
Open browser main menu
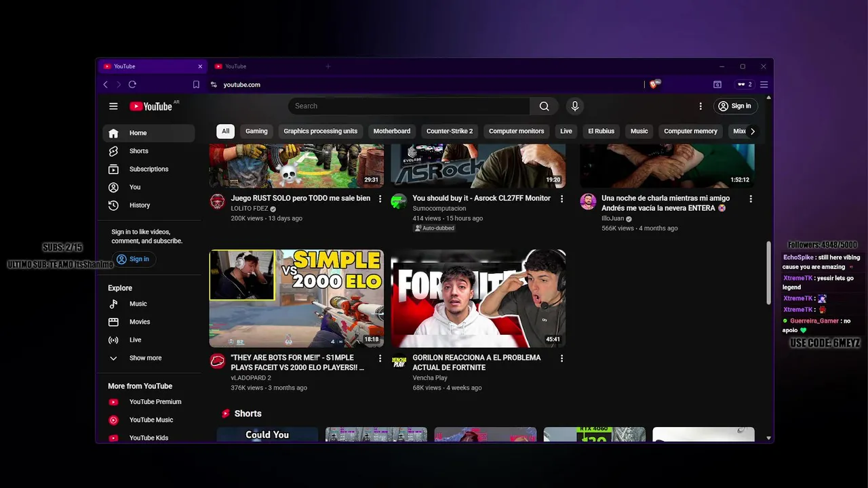point(764,85)
